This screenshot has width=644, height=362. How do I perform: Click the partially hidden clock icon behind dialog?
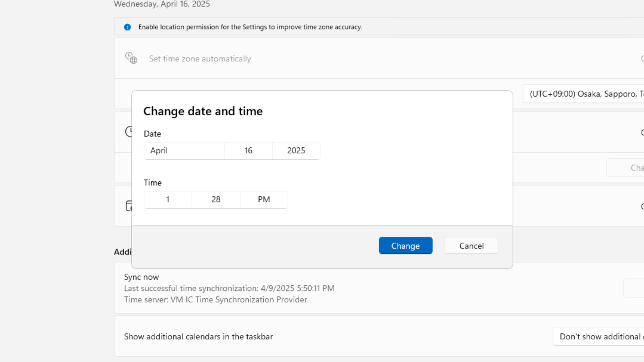128,131
